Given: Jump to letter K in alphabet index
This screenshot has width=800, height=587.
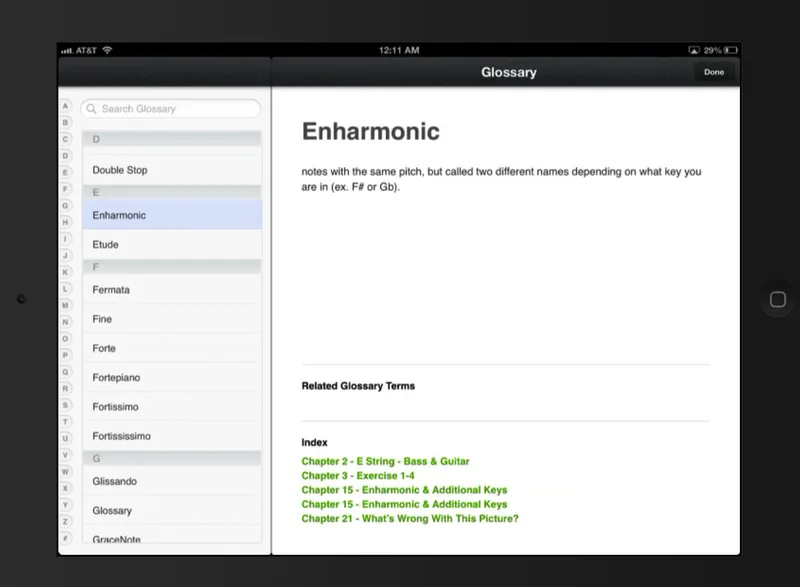Looking at the screenshot, I should (65, 272).
